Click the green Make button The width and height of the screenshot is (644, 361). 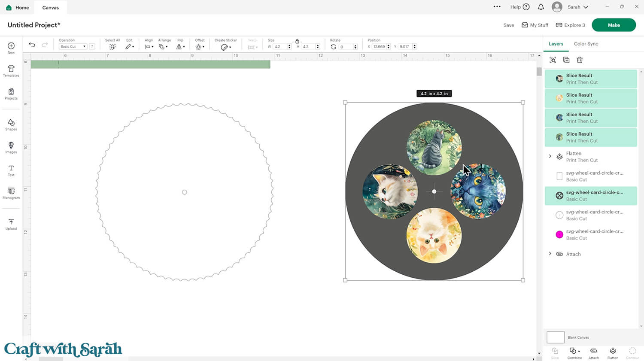pos(614,25)
